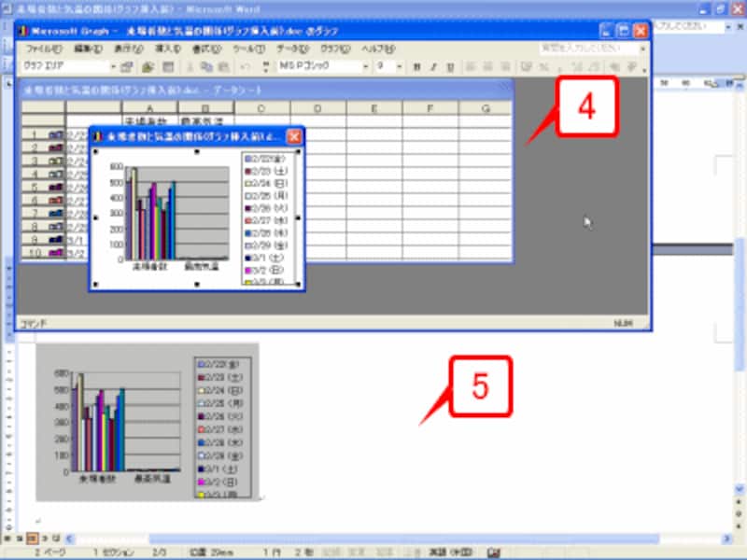Open the font size 9 dropdown
The image size is (747, 560).
[400, 67]
